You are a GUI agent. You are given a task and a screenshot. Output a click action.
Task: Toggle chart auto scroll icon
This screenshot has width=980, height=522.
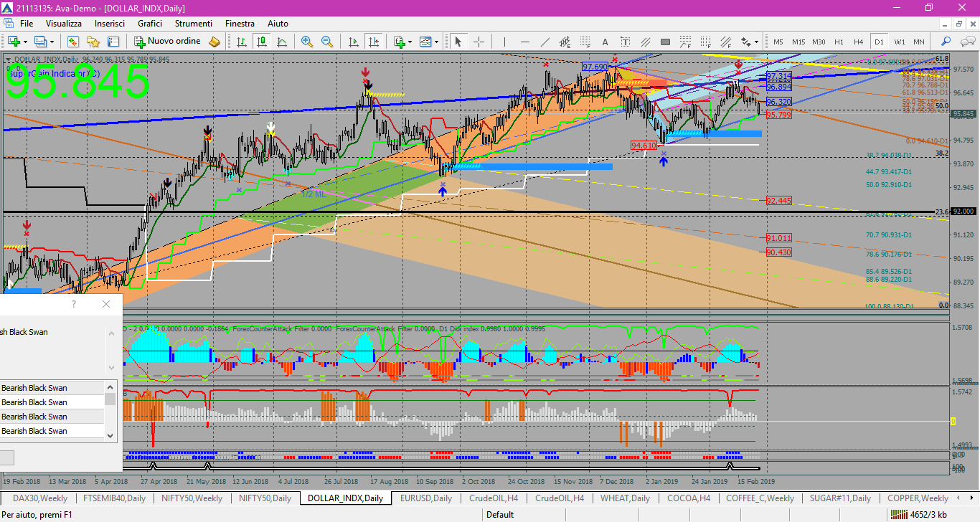pos(352,42)
